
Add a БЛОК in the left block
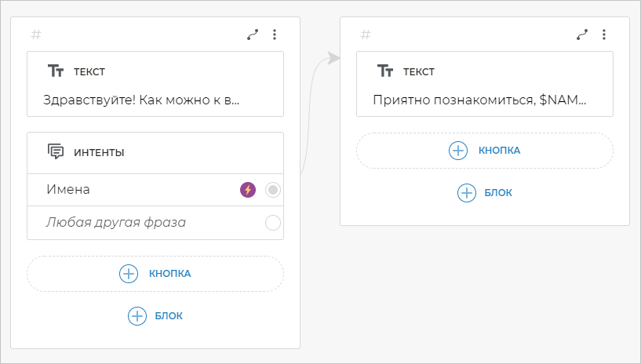tap(155, 315)
